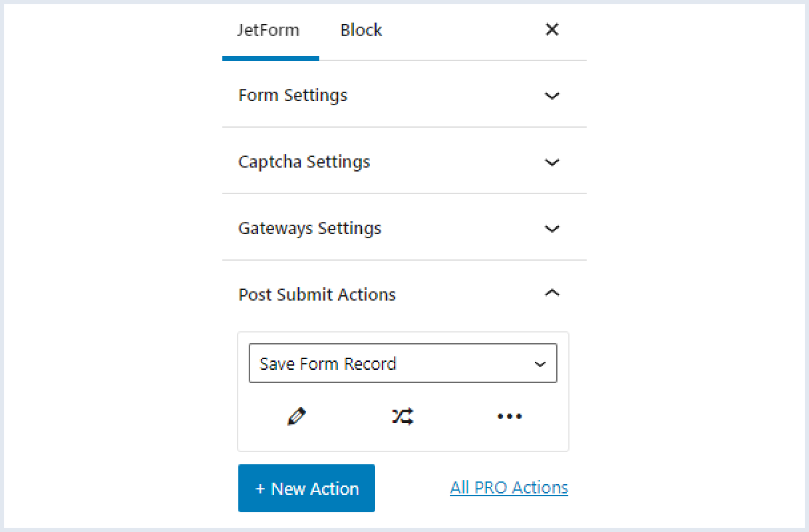Click inside the Save Form Record selector

[373, 363]
